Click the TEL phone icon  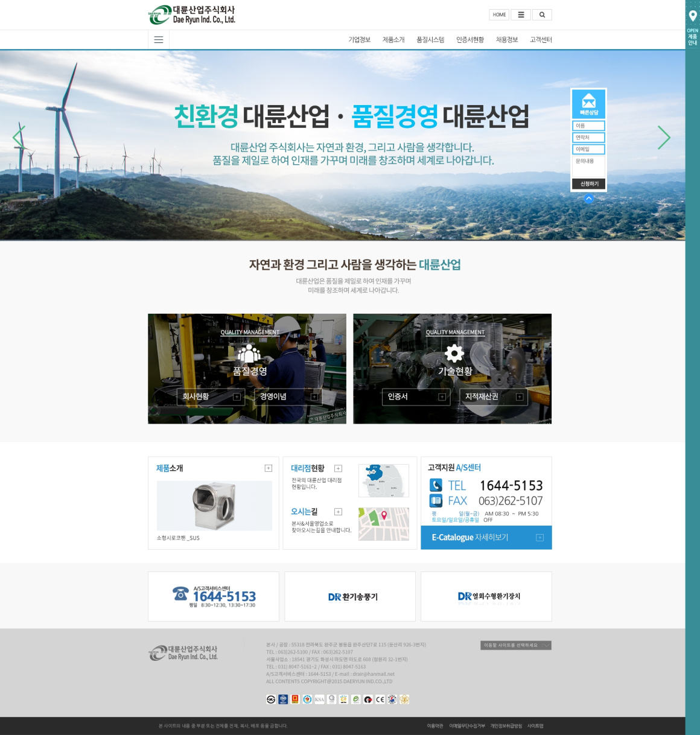click(436, 485)
